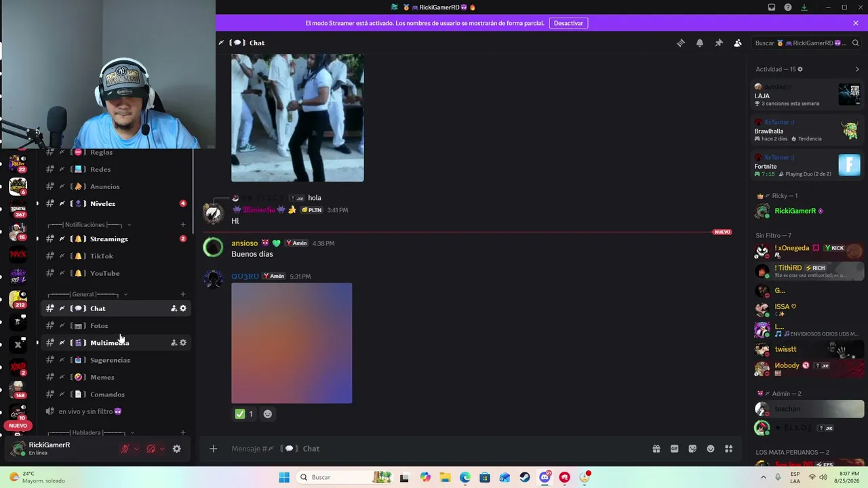The height and width of the screenshot is (488, 868).
Task: Toggle the checkmark reaction on QU3RU's message
Action: point(244,414)
